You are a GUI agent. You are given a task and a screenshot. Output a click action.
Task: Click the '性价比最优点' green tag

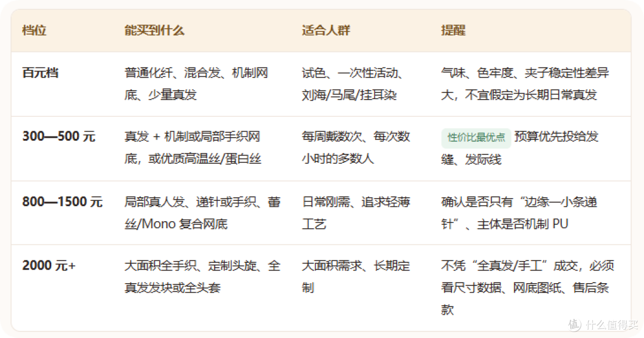[x=476, y=138]
